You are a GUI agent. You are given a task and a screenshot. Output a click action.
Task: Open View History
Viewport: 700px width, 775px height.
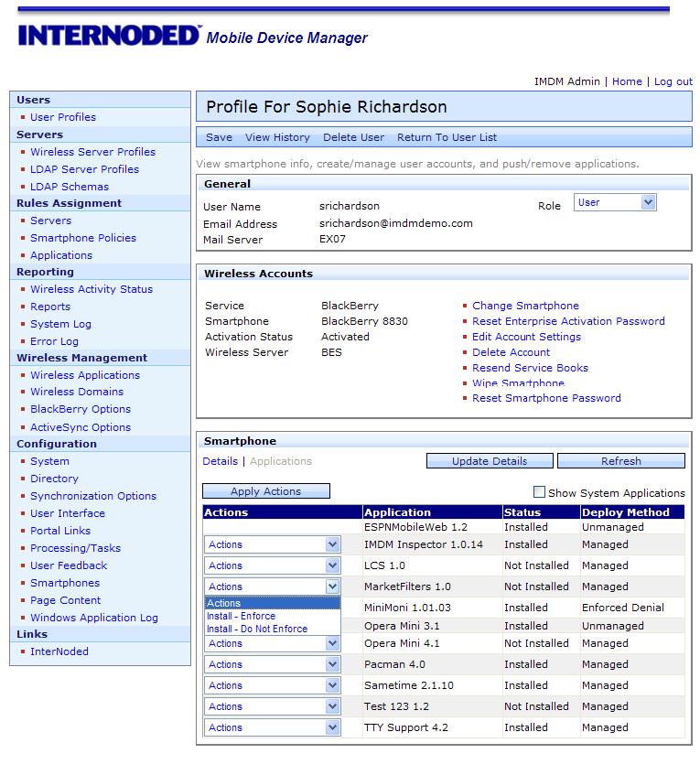(x=277, y=137)
